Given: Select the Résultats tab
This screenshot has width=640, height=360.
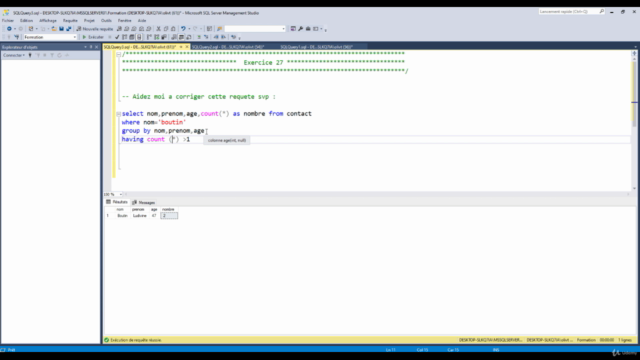Looking at the screenshot, I should pyautogui.click(x=117, y=202).
